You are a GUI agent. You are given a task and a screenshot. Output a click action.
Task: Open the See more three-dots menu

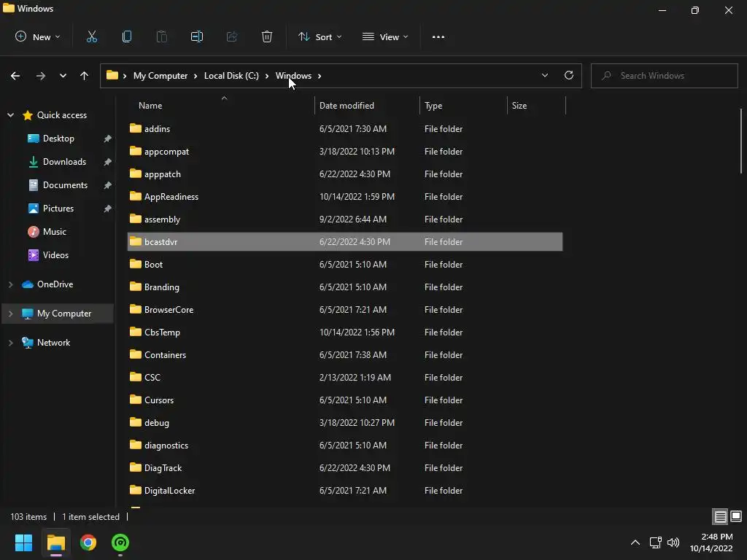[x=438, y=36]
